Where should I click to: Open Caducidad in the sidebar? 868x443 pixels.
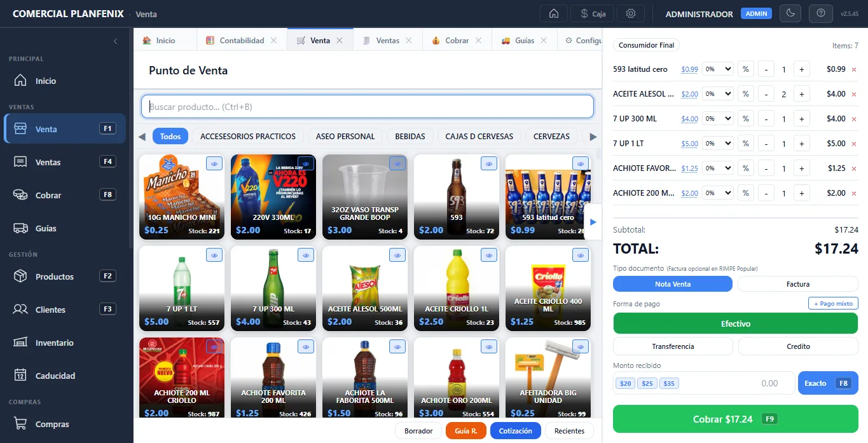coord(66,376)
